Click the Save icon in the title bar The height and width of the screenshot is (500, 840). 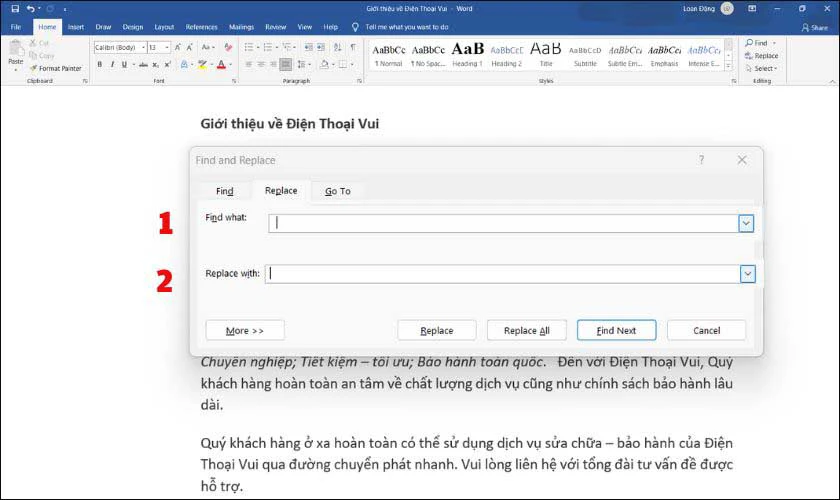15,9
